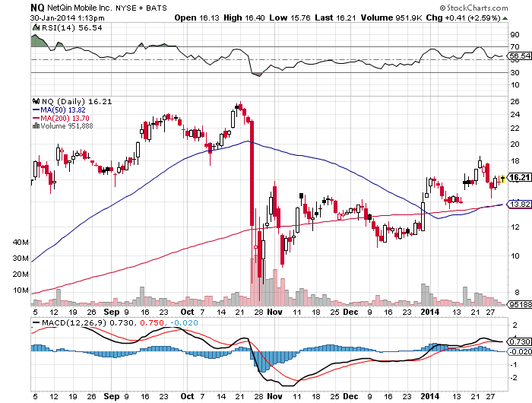Click the Dec label under the volume bars

[x=350, y=312]
